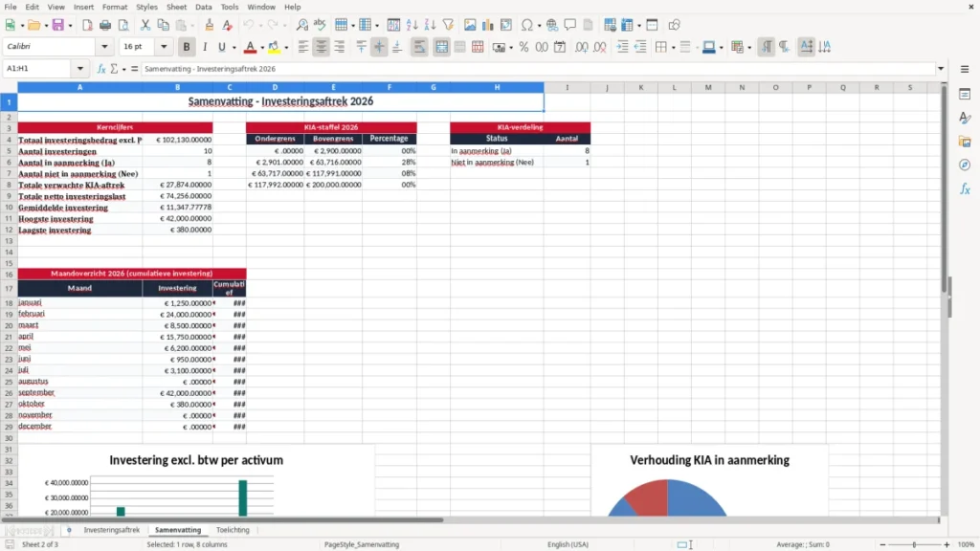This screenshot has width=980, height=551.
Task: Increase indent icon
Action: pyautogui.click(x=622, y=47)
